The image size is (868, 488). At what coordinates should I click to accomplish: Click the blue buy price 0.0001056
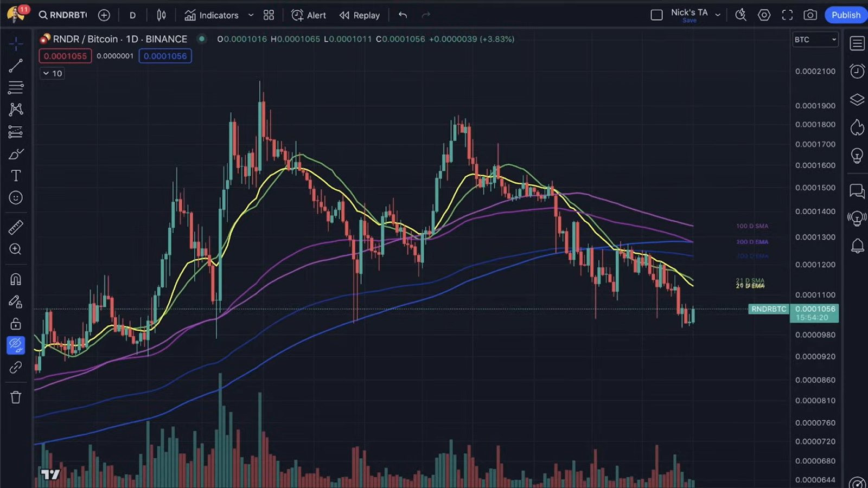[x=165, y=56]
